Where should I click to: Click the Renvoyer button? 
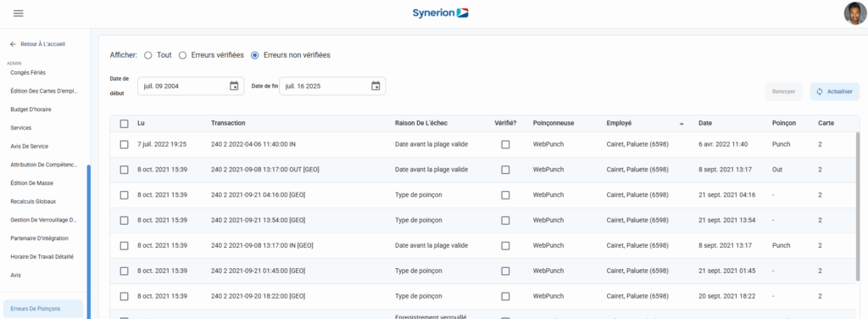tap(783, 92)
